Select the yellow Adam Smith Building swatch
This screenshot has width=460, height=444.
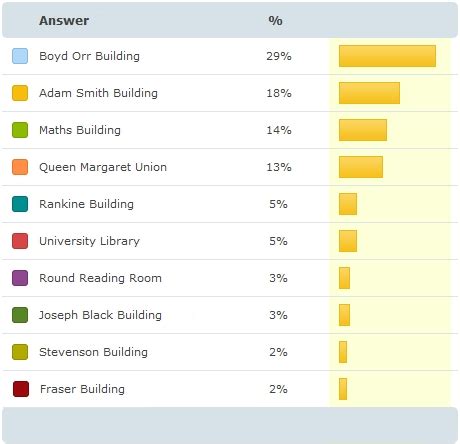point(20,93)
